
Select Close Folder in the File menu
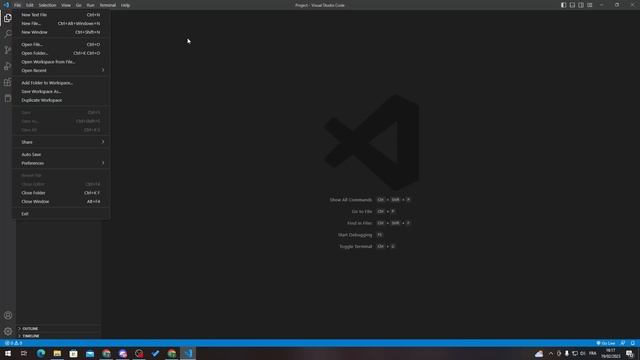tap(61, 193)
